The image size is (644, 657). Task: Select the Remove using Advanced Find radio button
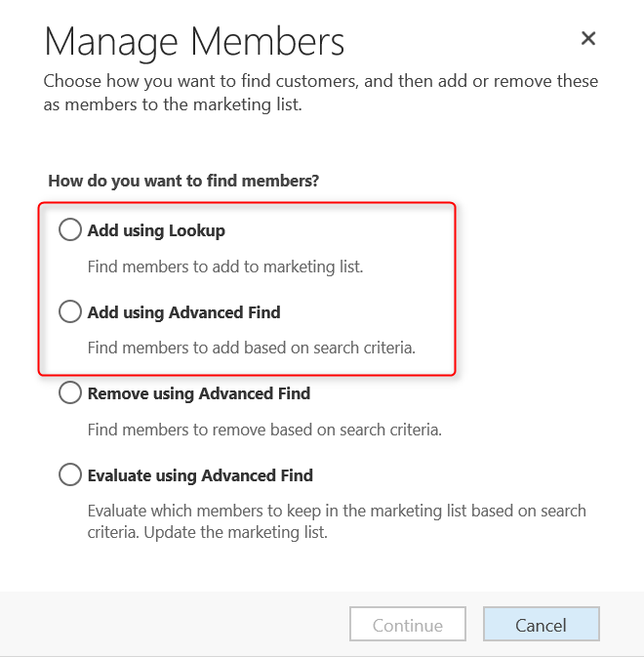70,393
